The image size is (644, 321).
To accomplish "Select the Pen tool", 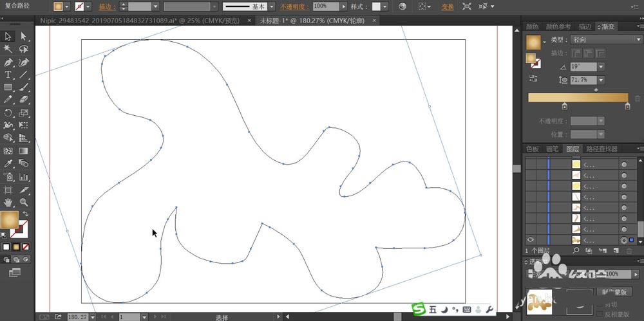I will pyautogui.click(x=8, y=62).
